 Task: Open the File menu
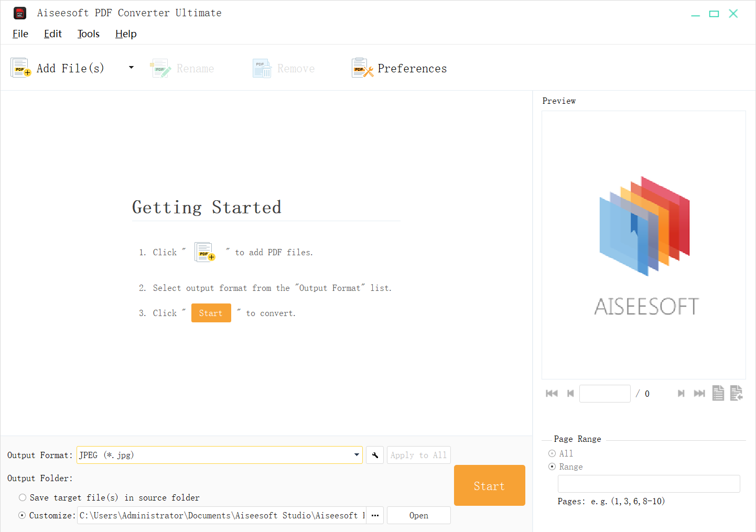20,34
